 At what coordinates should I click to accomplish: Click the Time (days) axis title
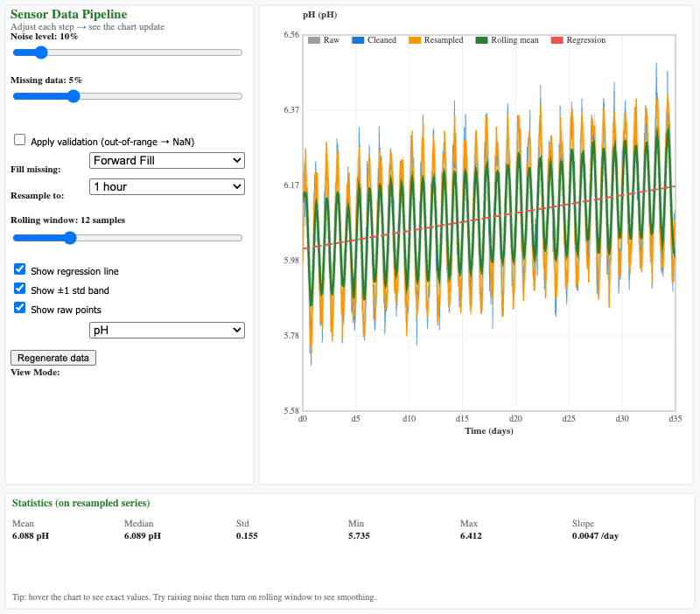489,431
